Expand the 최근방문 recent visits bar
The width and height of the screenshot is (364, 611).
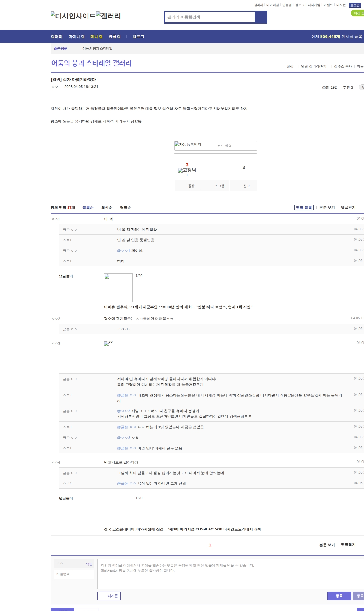61,48
